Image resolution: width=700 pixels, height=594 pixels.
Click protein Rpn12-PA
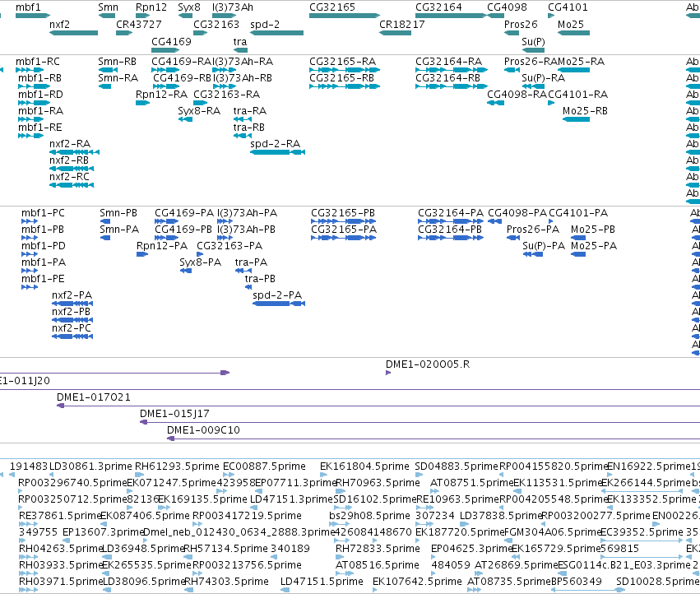[x=161, y=246]
